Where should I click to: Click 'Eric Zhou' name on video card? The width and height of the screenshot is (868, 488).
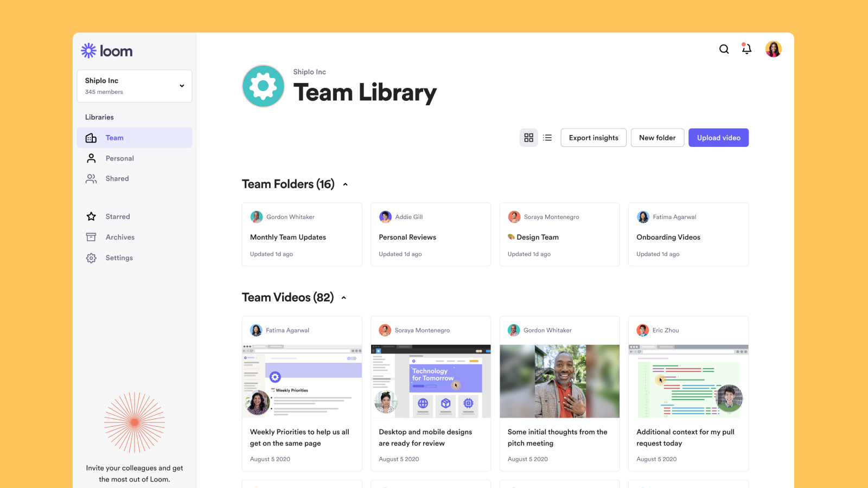click(x=666, y=330)
